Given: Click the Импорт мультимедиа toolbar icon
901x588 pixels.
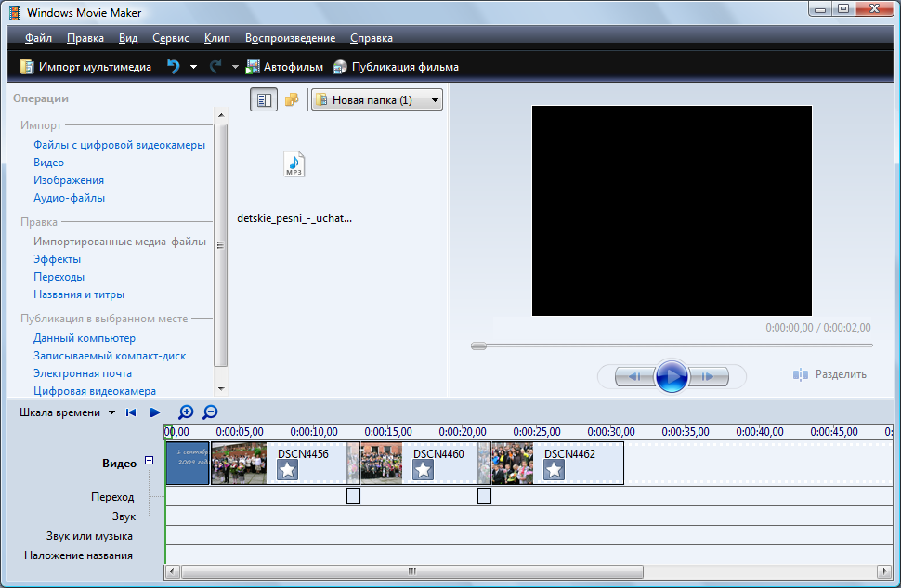Looking at the screenshot, I should (x=25, y=66).
